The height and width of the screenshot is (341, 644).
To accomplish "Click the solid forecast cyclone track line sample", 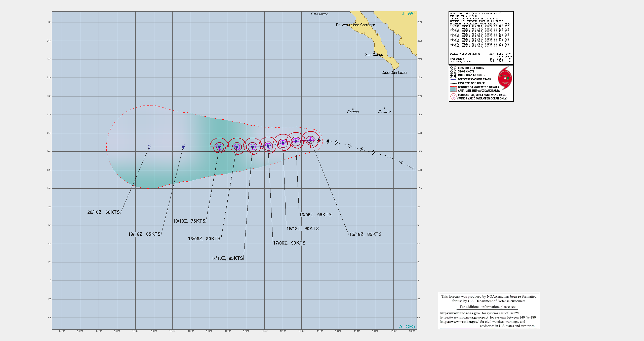I will [x=453, y=79].
